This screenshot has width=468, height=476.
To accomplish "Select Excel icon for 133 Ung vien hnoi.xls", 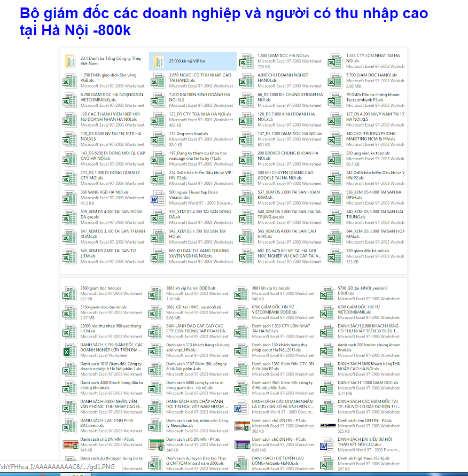I will [158, 139].
